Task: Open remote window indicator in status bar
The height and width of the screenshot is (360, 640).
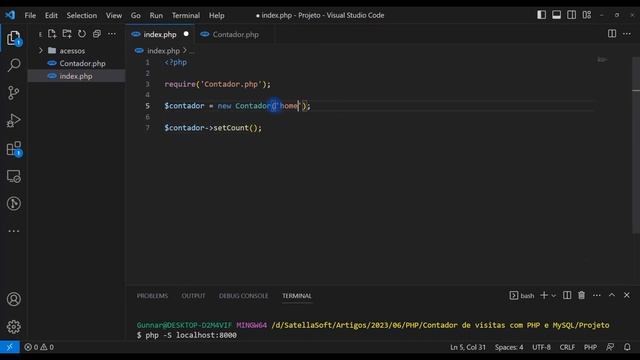Action: 10,347
